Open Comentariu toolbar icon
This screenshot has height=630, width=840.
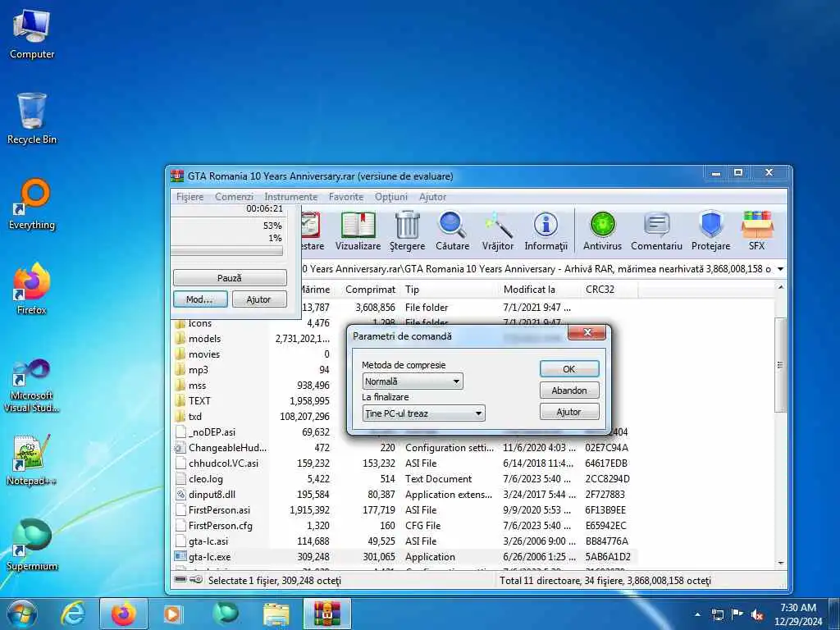[x=656, y=231]
